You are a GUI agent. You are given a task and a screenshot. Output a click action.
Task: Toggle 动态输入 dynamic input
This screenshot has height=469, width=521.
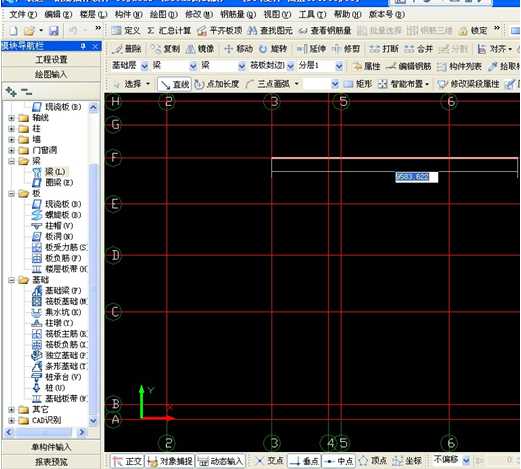tap(221, 461)
